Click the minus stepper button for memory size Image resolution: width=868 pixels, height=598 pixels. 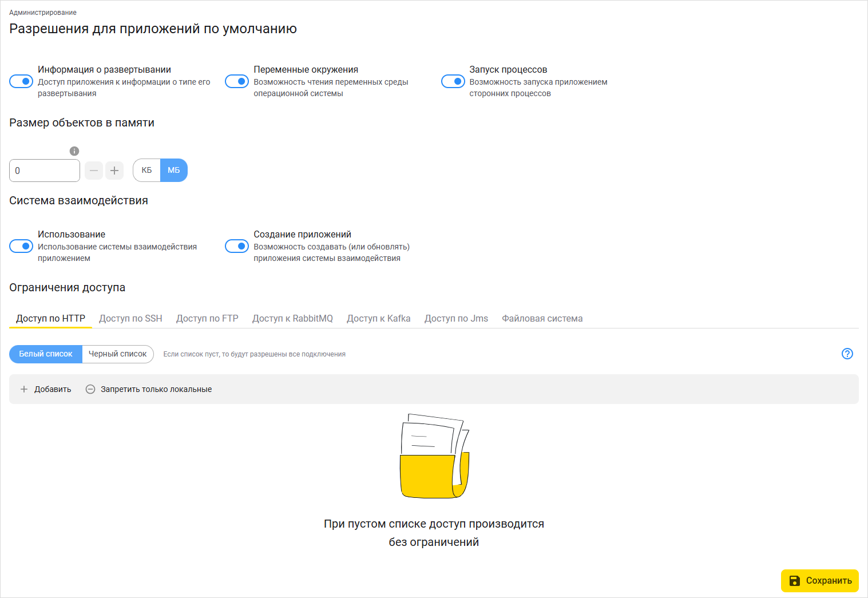pos(94,171)
